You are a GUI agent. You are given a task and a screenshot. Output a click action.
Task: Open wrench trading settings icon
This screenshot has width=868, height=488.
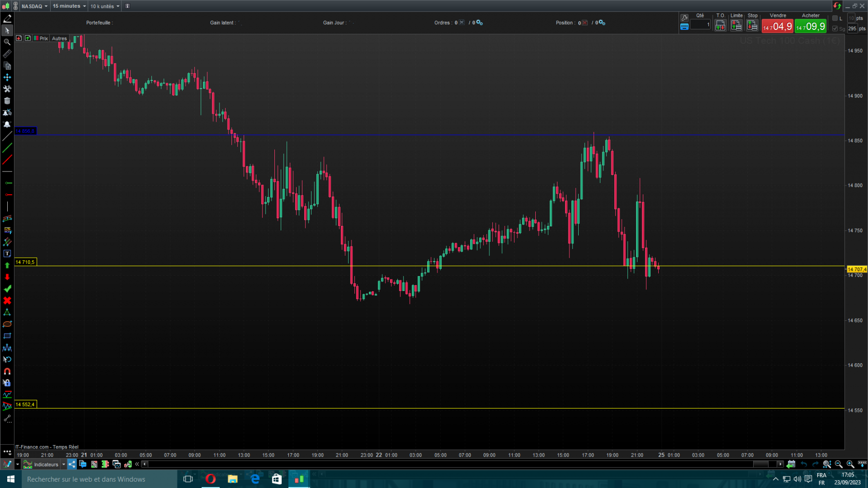(684, 18)
